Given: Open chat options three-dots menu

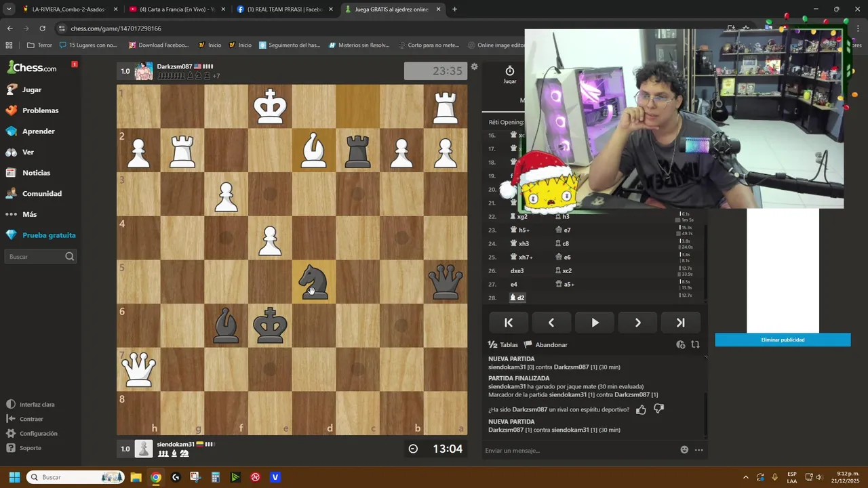Looking at the screenshot, I should pyautogui.click(x=698, y=450).
